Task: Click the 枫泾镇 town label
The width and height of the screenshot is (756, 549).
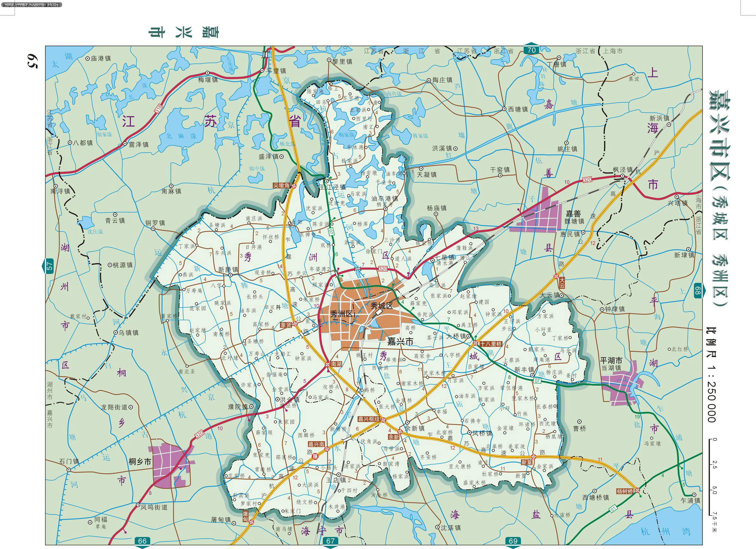Action: point(623,170)
